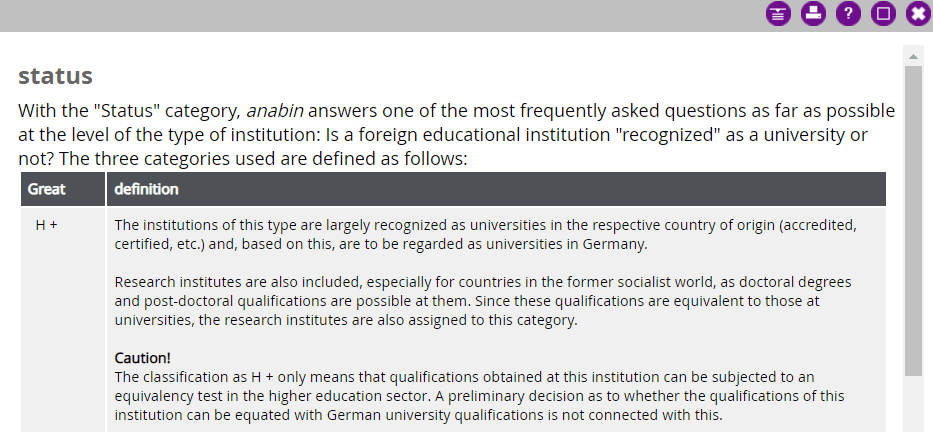Click the "status" heading
This screenshot has width=933, height=432.
click(55, 76)
